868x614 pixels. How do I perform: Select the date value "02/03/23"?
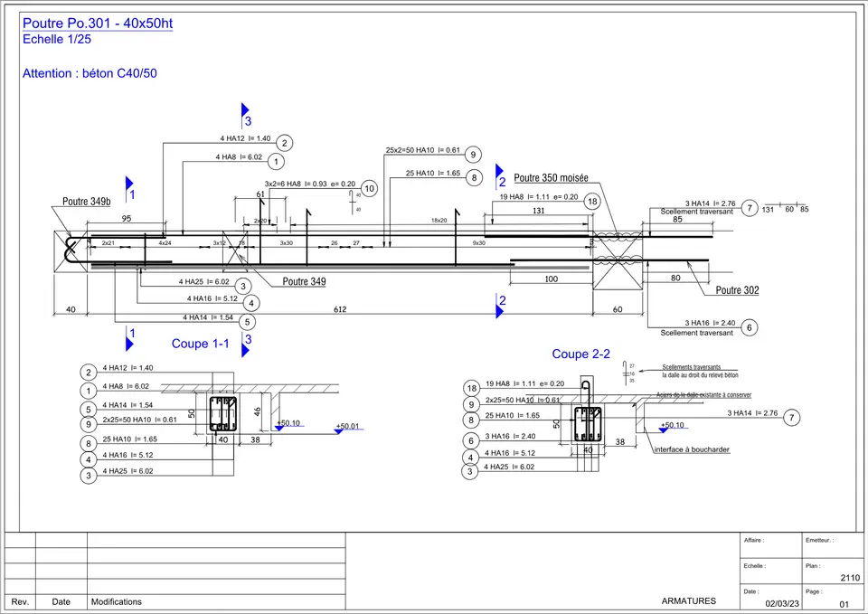[782, 603]
